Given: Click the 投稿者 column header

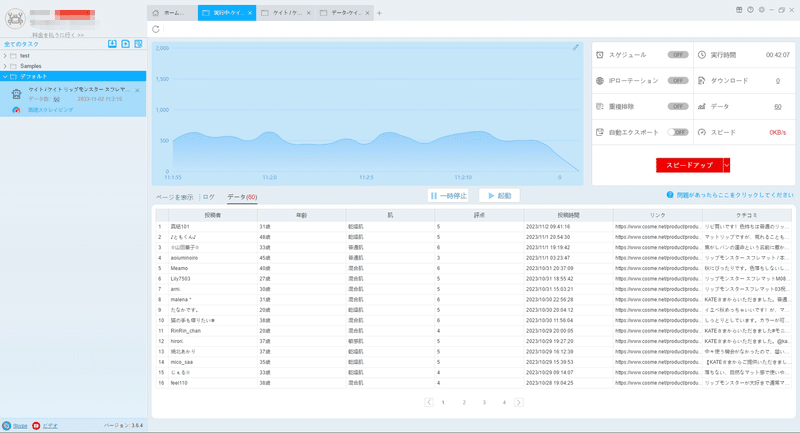Looking at the screenshot, I should pyautogui.click(x=213, y=215).
